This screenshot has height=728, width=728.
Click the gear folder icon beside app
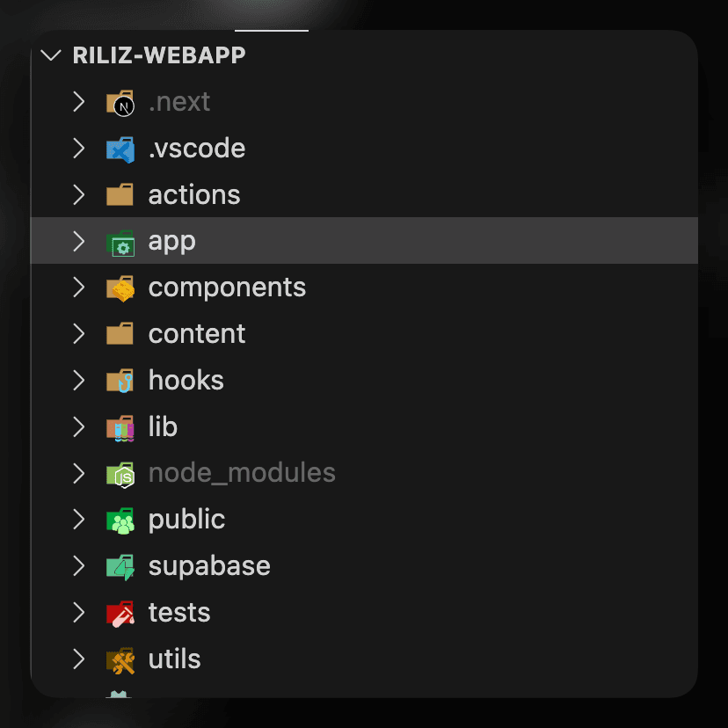[120, 242]
